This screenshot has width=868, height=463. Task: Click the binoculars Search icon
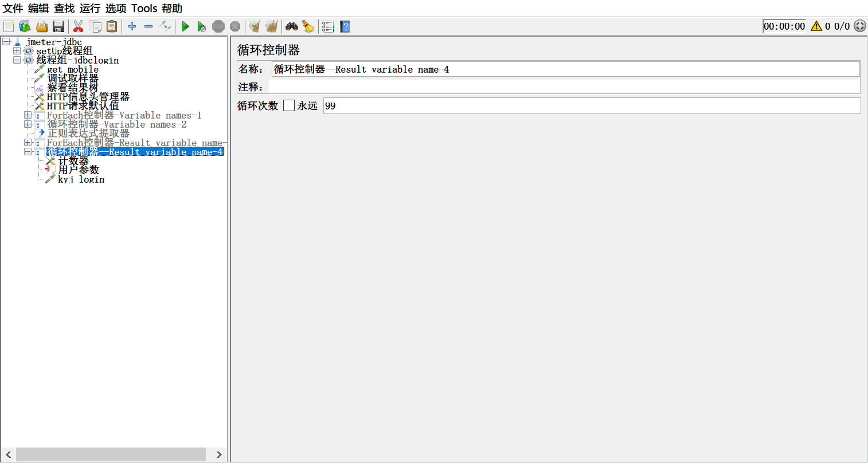[292, 26]
